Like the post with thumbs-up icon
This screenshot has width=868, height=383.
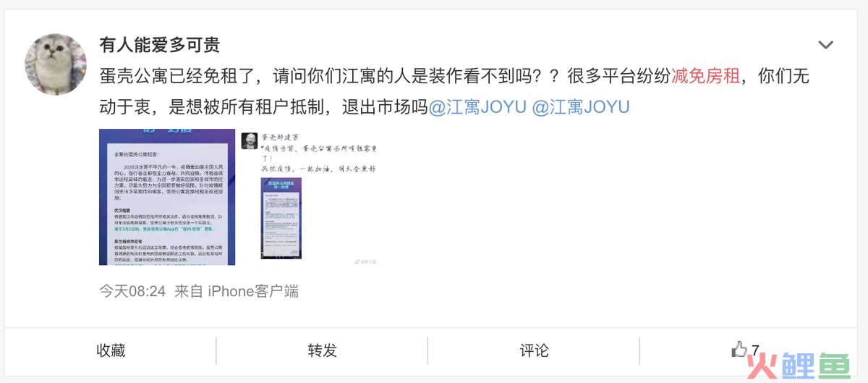(739, 349)
